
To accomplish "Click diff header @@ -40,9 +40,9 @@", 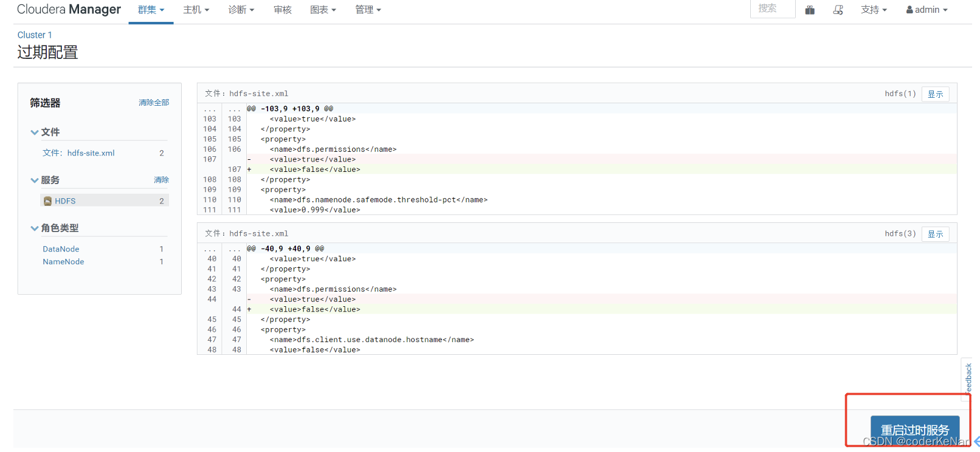I will click(285, 248).
